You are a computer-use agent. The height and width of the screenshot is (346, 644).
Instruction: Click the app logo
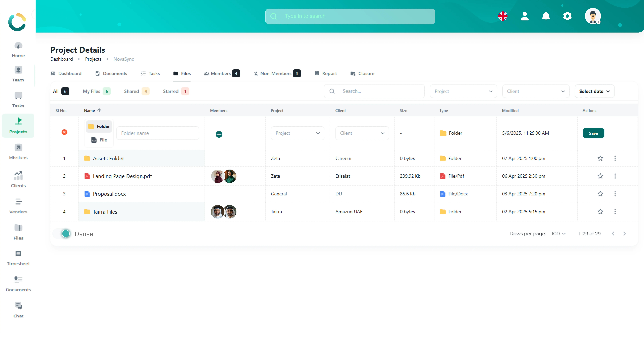(17, 22)
